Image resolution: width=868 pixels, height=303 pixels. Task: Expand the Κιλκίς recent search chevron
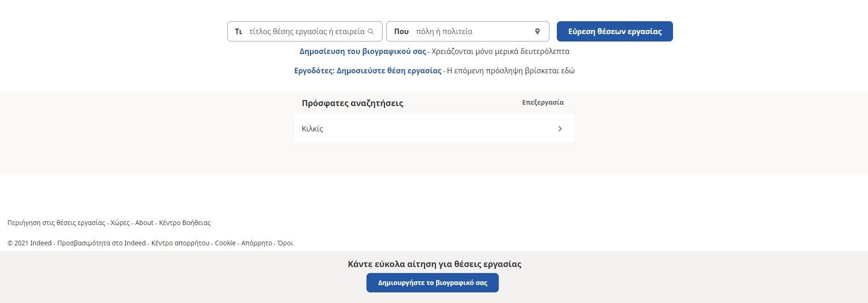(x=560, y=129)
